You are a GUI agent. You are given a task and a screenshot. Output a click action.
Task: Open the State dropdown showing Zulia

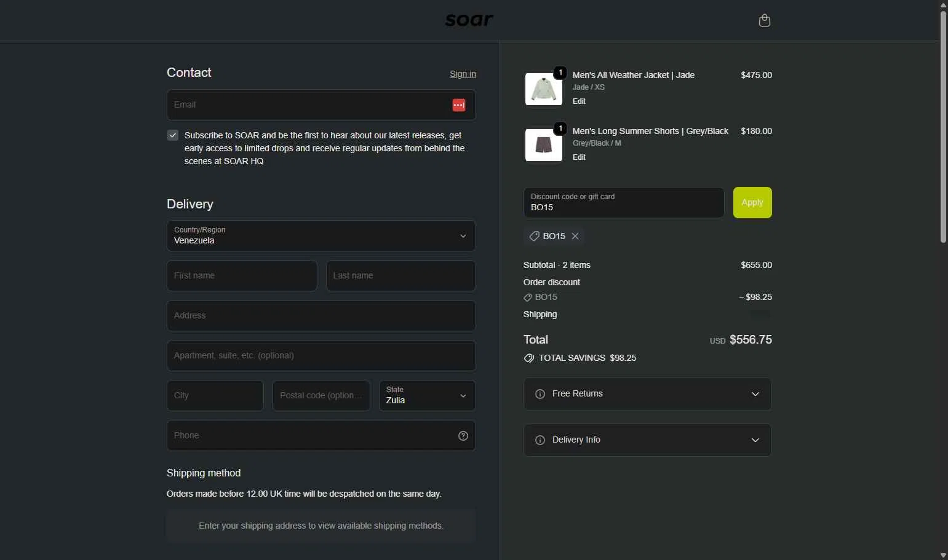(x=427, y=395)
